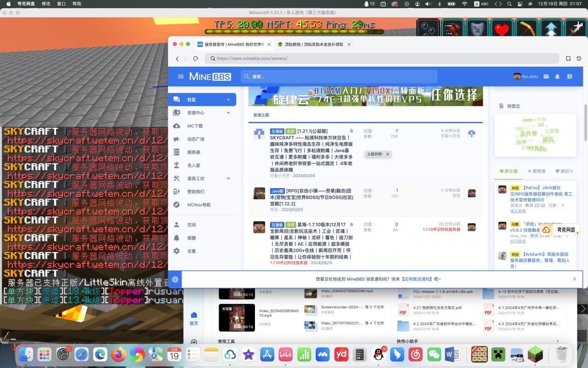Click the 建筑 tag in the tag cloud
This screenshot has width=588, height=368.
(548, 139)
